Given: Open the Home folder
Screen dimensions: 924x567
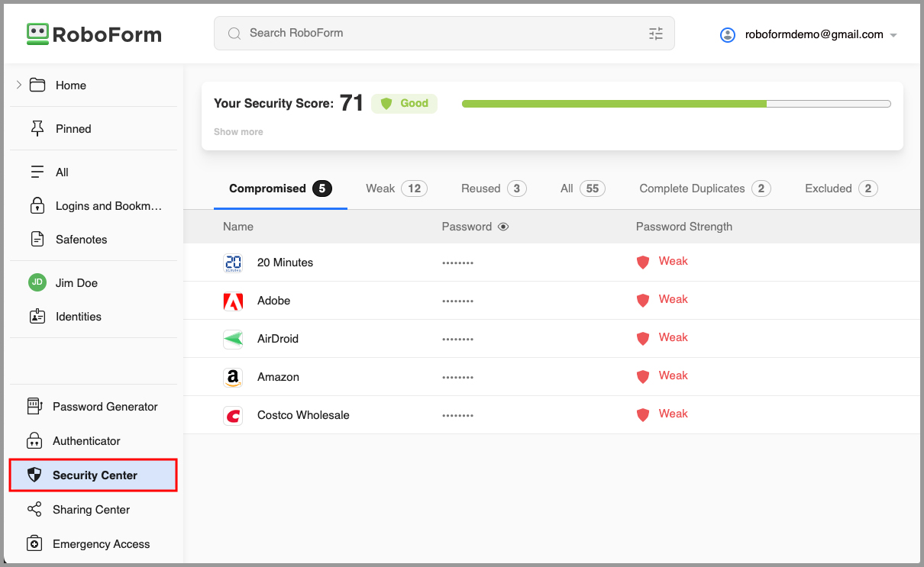Looking at the screenshot, I should [x=70, y=85].
